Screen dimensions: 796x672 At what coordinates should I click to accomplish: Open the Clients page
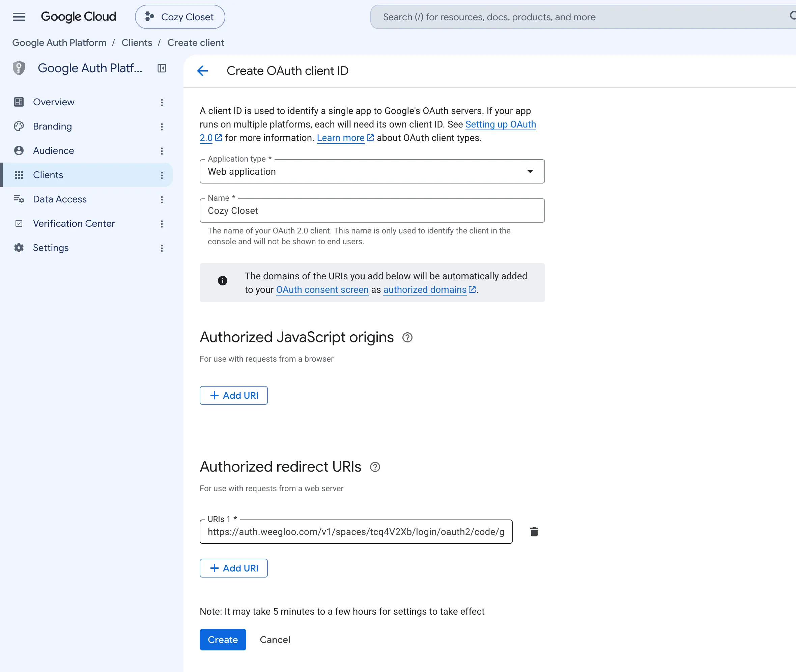click(x=48, y=175)
